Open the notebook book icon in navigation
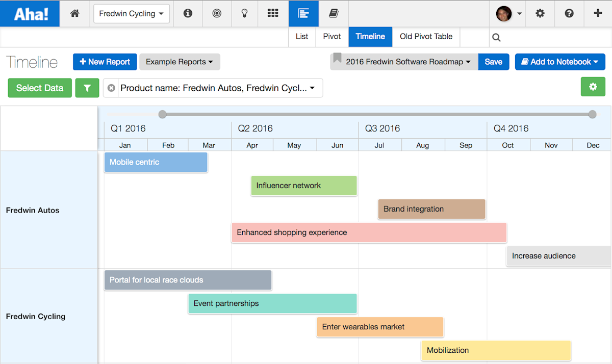This screenshot has width=612, height=364. 334,14
